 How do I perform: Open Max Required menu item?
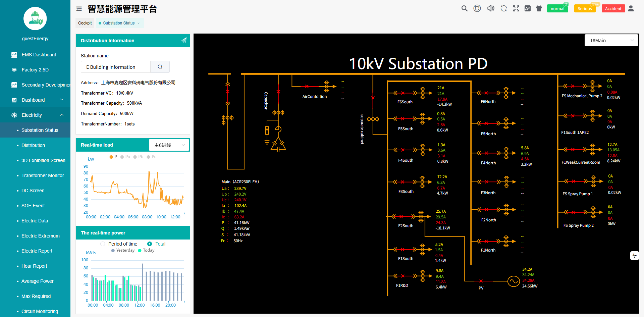click(x=35, y=296)
